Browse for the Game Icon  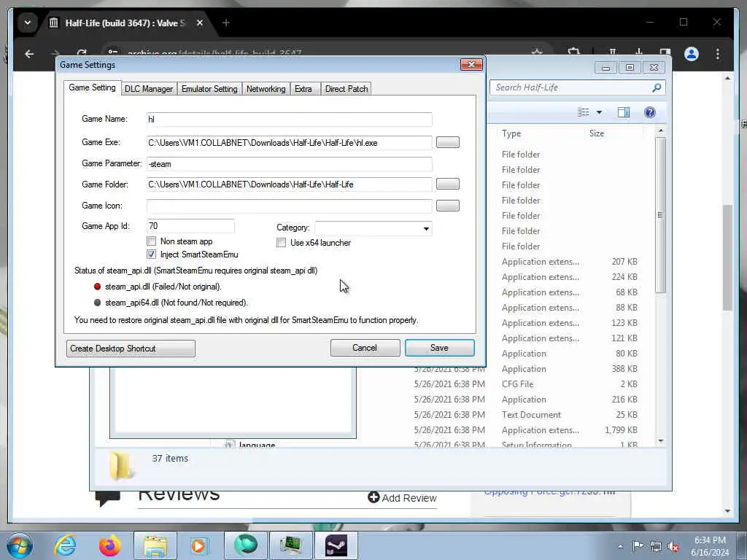tap(448, 205)
